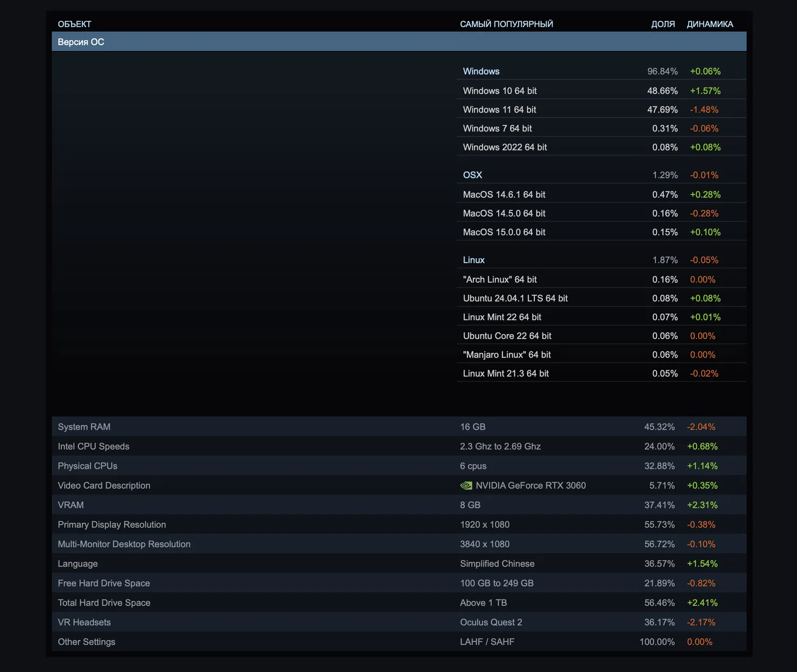Click the 47.69% share for Windows 11
Viewport: 797px width, 672px height.
(x=663, y=109)
